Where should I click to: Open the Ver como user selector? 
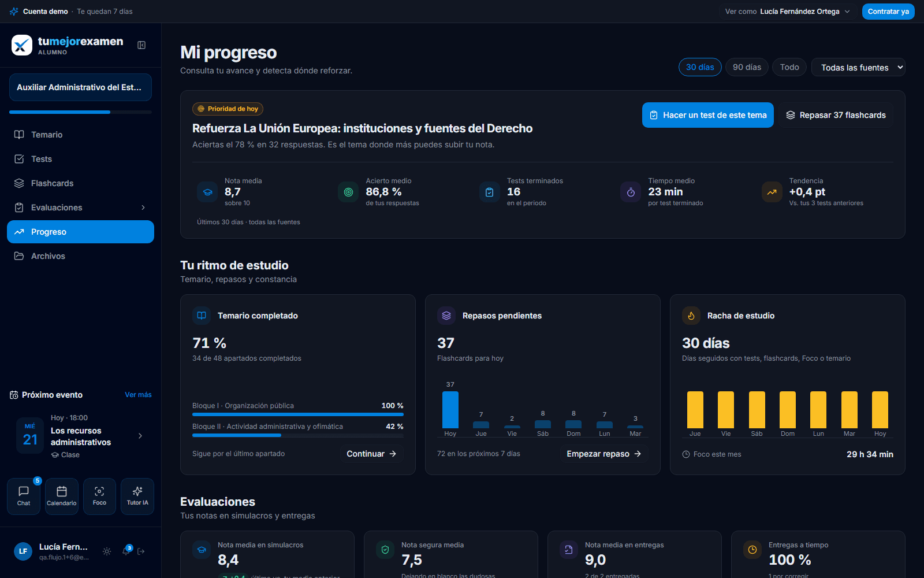[787, 12]
